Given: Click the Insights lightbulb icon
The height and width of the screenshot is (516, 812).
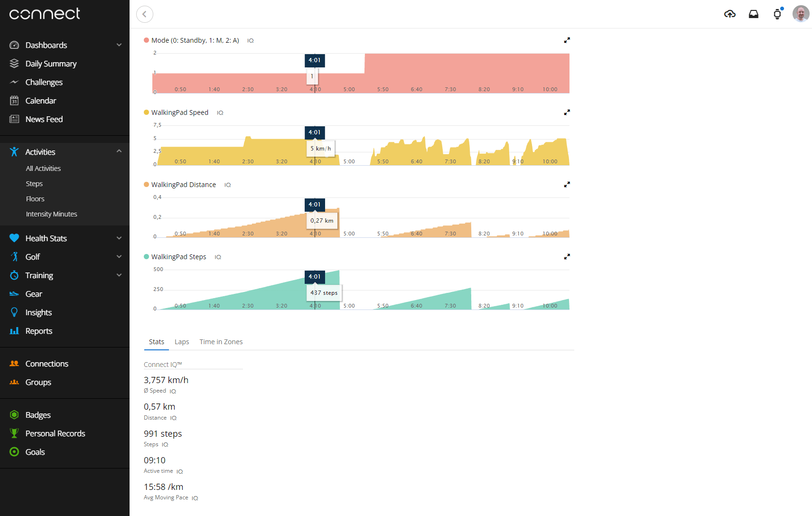Looking at the screenshot, I should coord(14,312).
